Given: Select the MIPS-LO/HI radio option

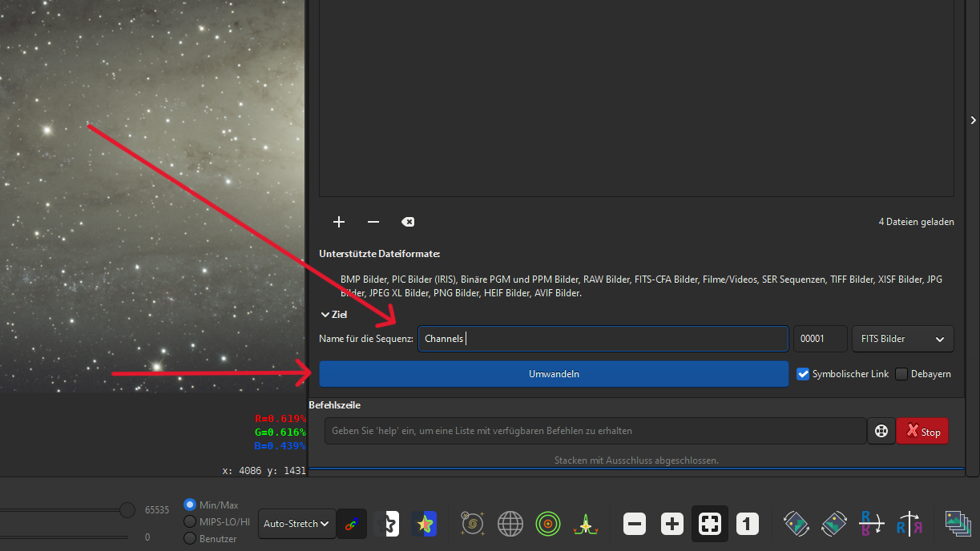Looking at the screenshot, I should [x=190, y=521].
